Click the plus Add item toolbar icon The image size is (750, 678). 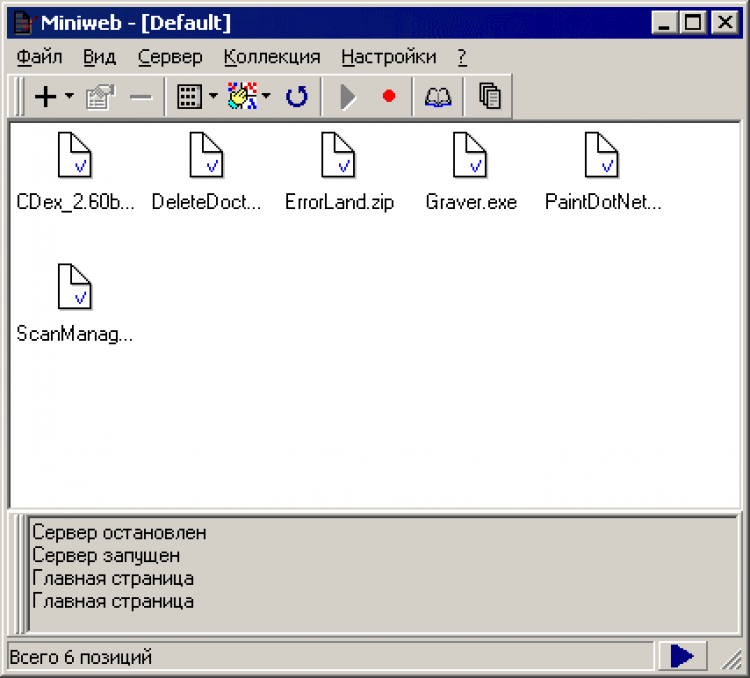point(46,97)
